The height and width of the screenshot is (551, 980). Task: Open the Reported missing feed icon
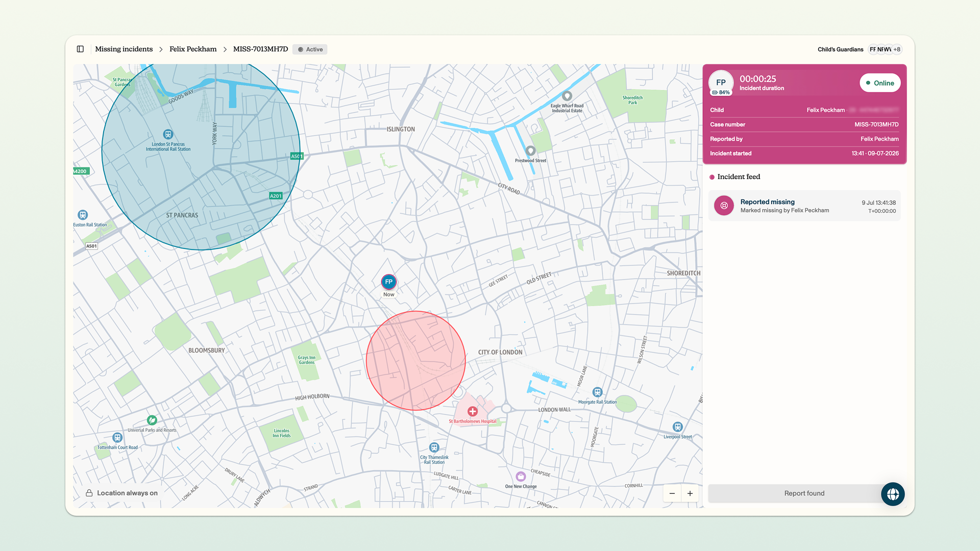tap(724, 206)
